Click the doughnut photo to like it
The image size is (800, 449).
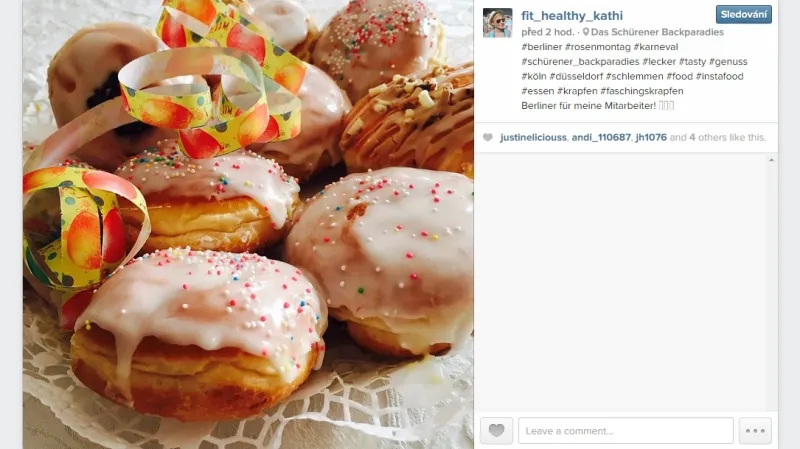click(x=248, y=224)
